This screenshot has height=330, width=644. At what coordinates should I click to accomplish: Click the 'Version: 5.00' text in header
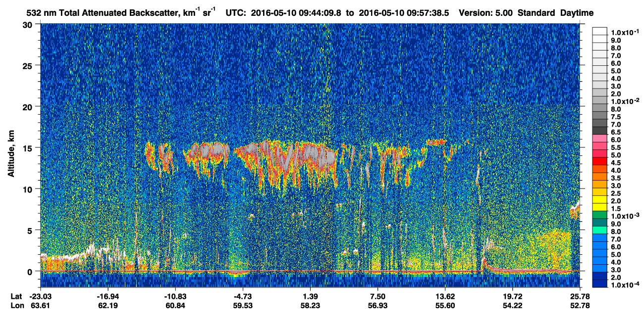[486, 13]
